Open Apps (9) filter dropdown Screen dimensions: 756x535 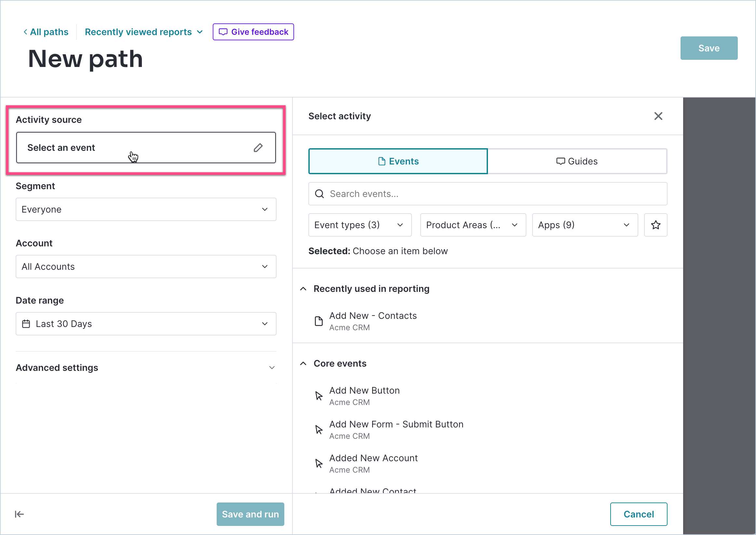coord(585,225)
